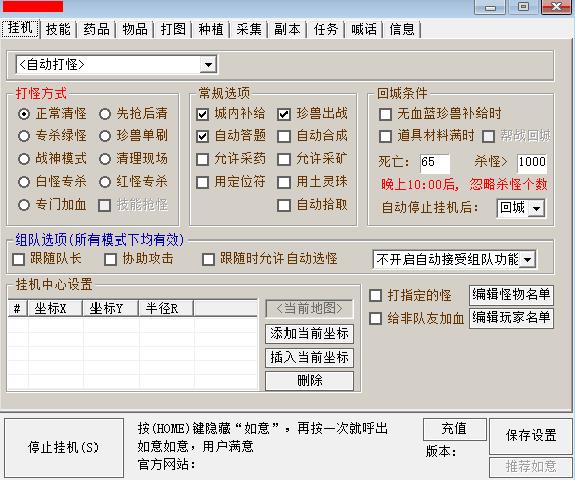The width and height of the screenshot is (575, 480).
Task: Click 编辑怪物名单 button
Action: (511, 295)
